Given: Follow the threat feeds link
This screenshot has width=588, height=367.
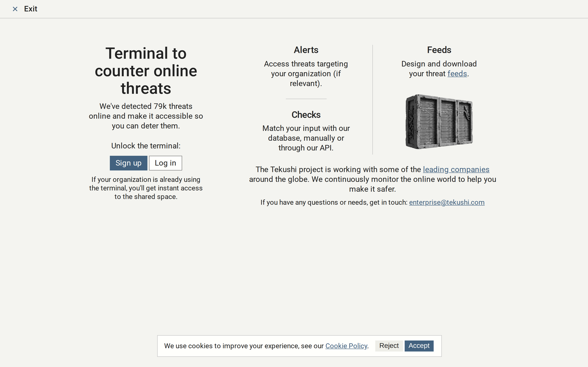Looking at the screenshot, I should 457,74.
